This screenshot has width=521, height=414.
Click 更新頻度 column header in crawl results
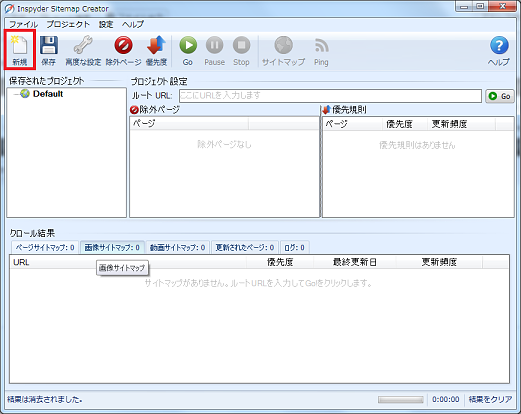[x=439, y=262]
